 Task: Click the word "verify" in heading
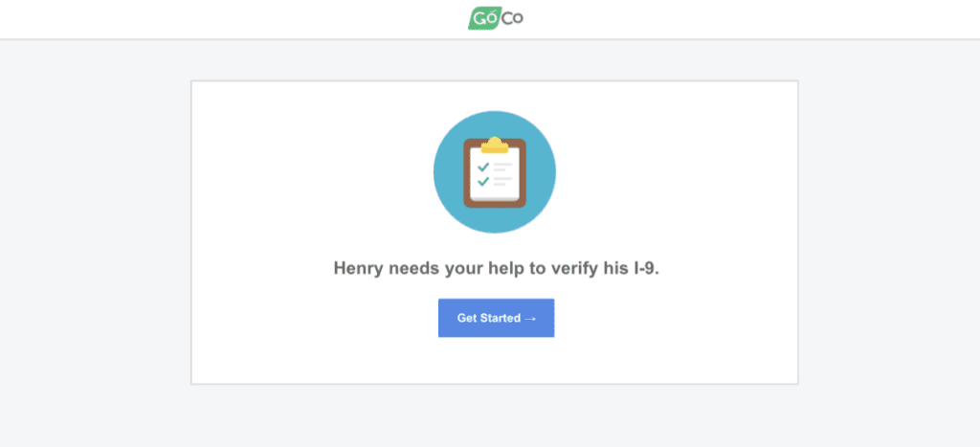pos(575,269)
